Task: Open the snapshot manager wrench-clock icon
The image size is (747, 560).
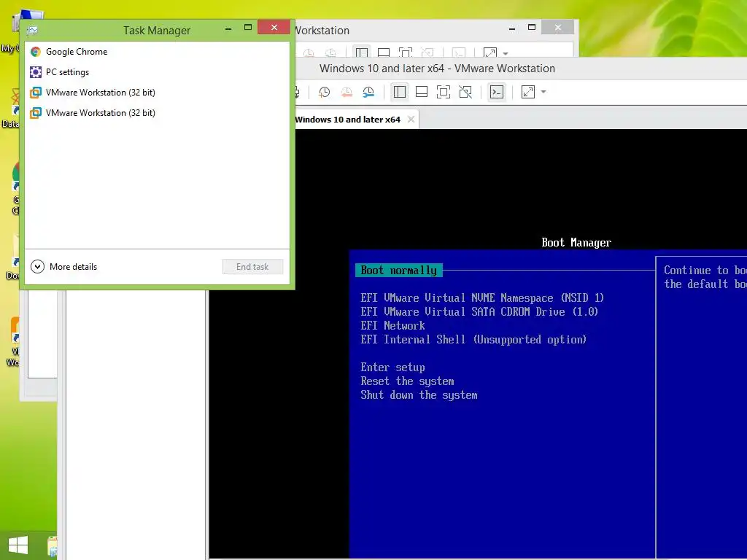Action: coord(368,92)
